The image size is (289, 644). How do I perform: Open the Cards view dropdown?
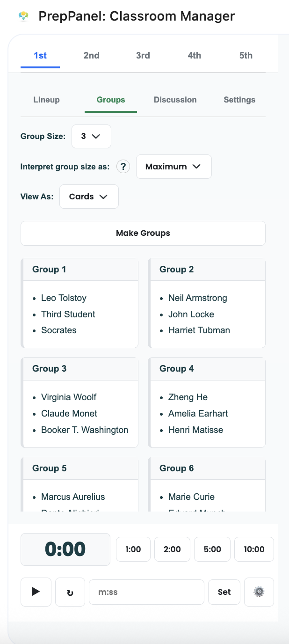[89, 196]
